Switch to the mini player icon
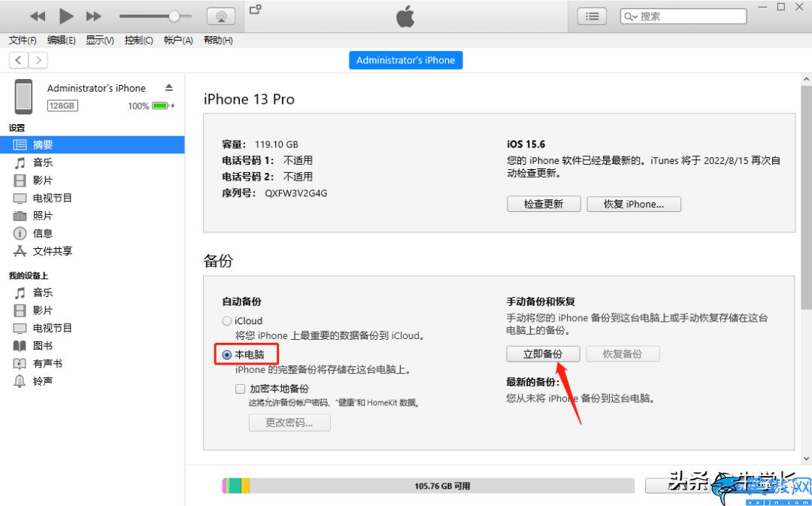 pos(256,9)
